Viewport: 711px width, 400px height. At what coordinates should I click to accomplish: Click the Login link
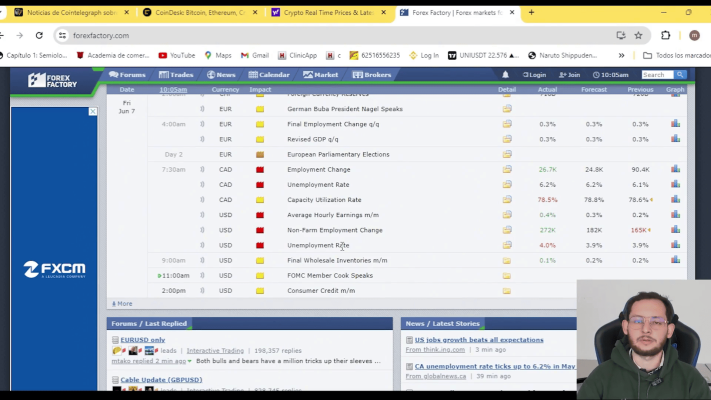pyautogui.click(x=536, y=75)
